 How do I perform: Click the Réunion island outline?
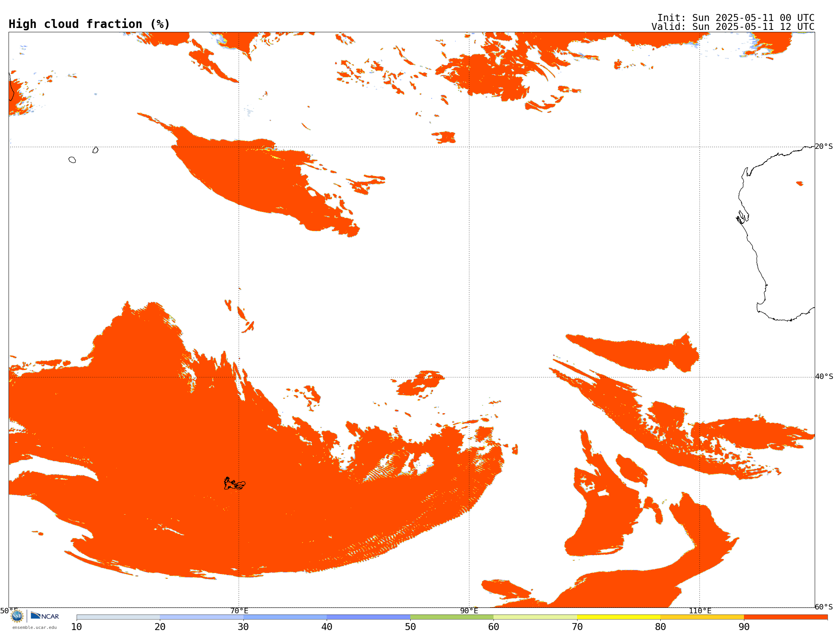(x=72, y=160)
